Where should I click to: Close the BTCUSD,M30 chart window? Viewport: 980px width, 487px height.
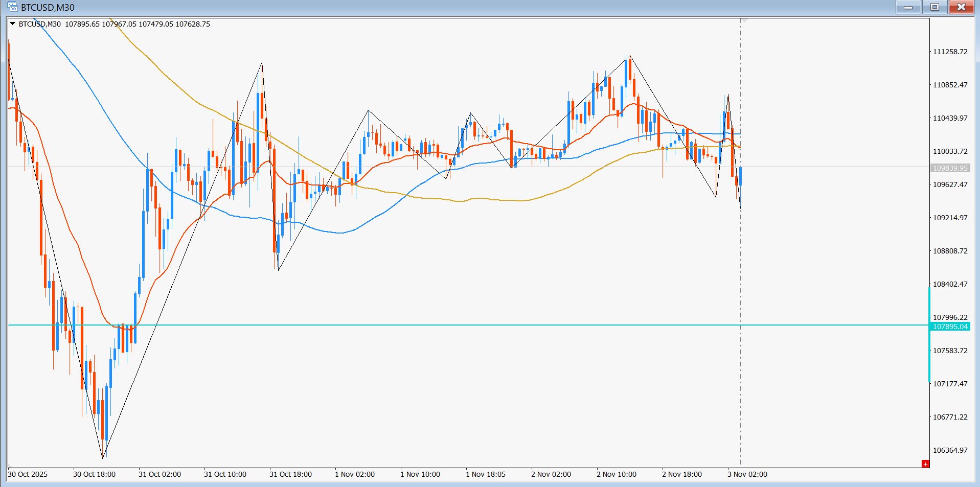[961, 7]
